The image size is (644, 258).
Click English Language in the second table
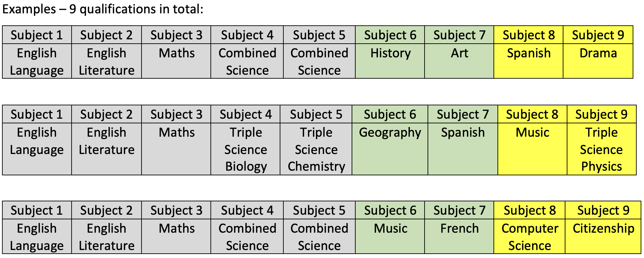(37, 141)
